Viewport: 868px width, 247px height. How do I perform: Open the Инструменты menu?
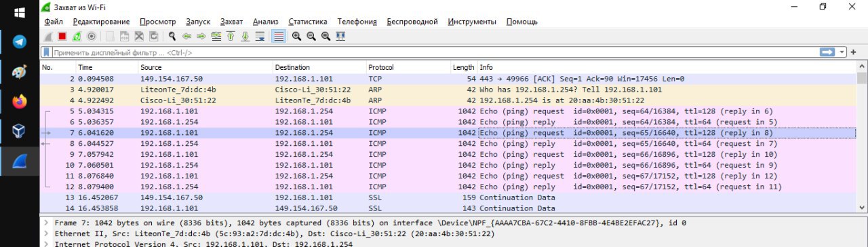(x=472, y=22)
